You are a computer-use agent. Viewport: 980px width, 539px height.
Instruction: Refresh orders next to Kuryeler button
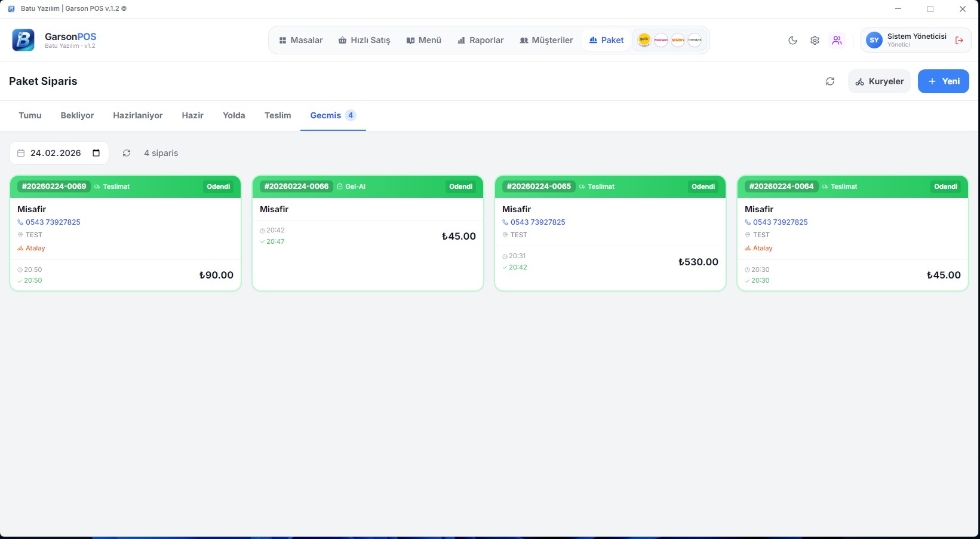point(830,81)
